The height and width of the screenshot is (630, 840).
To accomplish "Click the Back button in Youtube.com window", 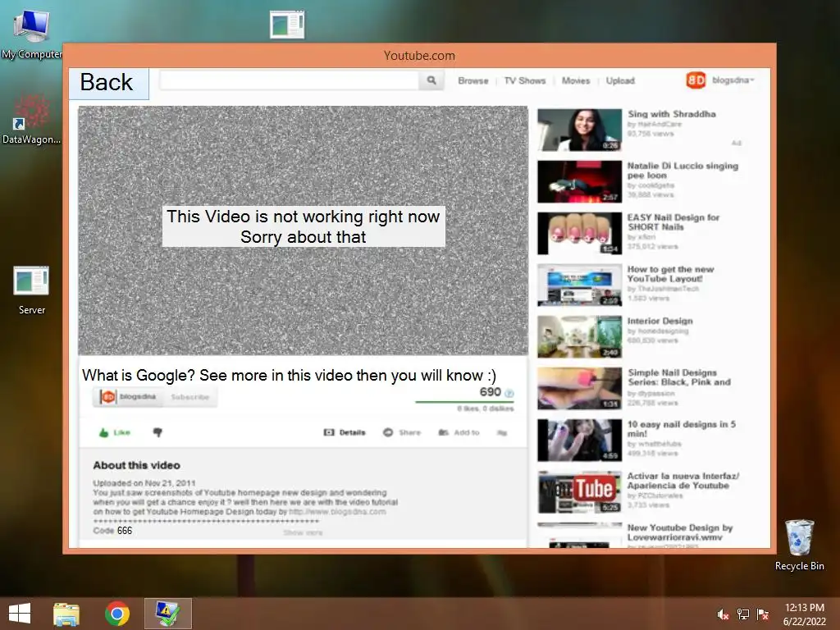I will [109, 84].
